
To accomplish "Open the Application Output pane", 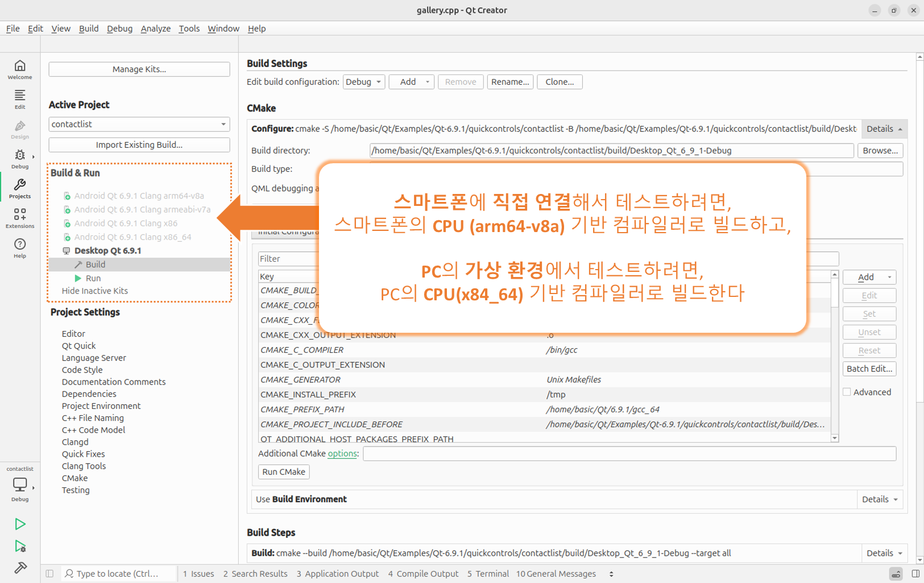I will pos(338,574).
